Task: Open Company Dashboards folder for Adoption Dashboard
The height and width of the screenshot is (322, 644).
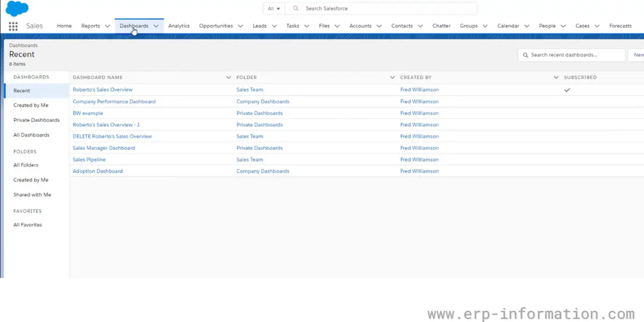Action: 262,171
